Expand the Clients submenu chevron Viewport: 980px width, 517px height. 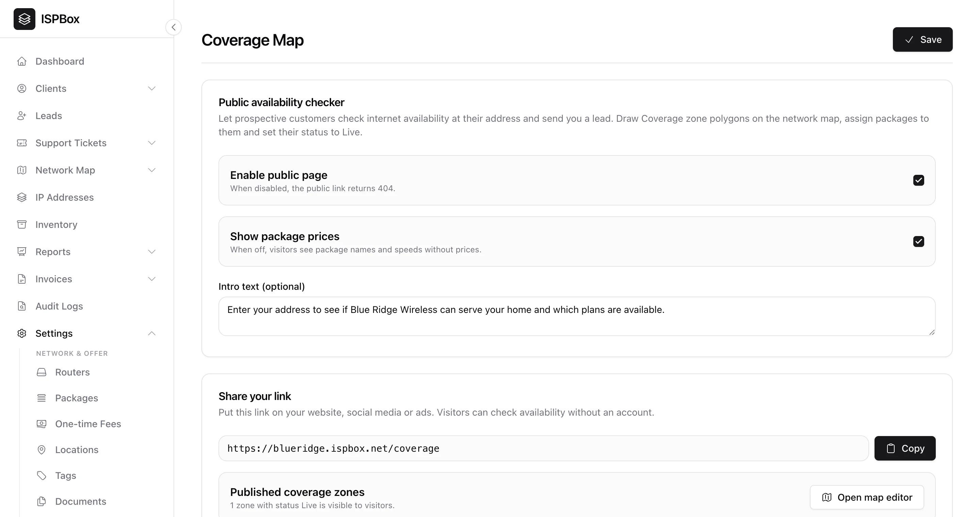[x=152, y=88]
